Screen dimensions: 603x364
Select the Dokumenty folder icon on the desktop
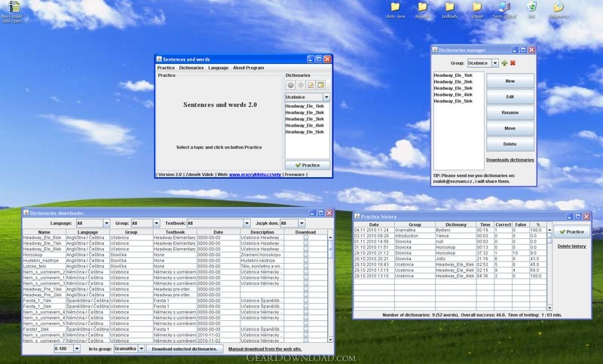click(559, 10)
